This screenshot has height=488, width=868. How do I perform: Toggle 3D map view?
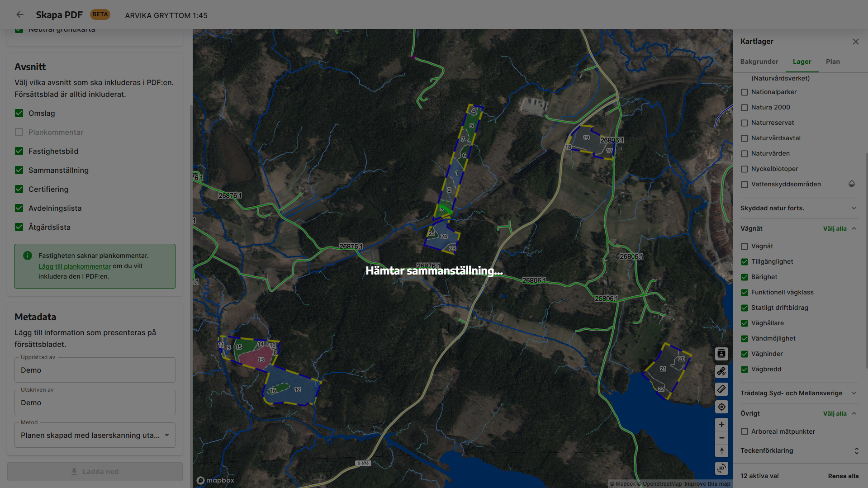pyautogui.click(x=721, y=468)
